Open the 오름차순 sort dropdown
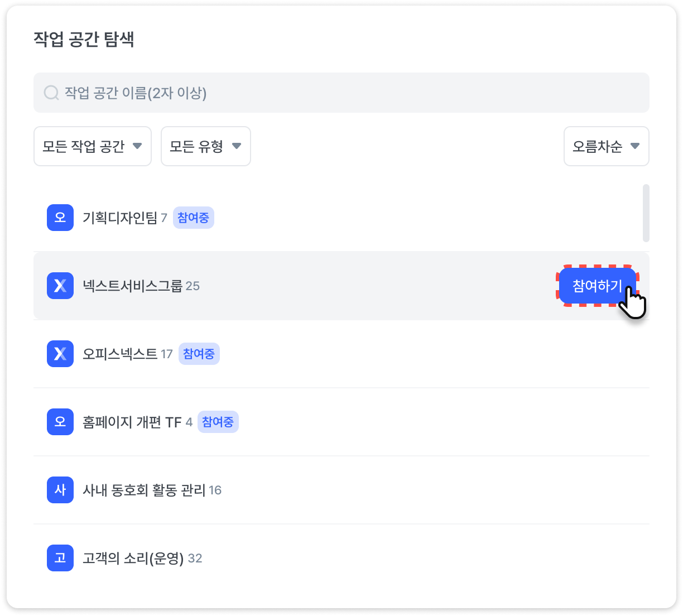 pyautogui.click(x=606, y=146)
